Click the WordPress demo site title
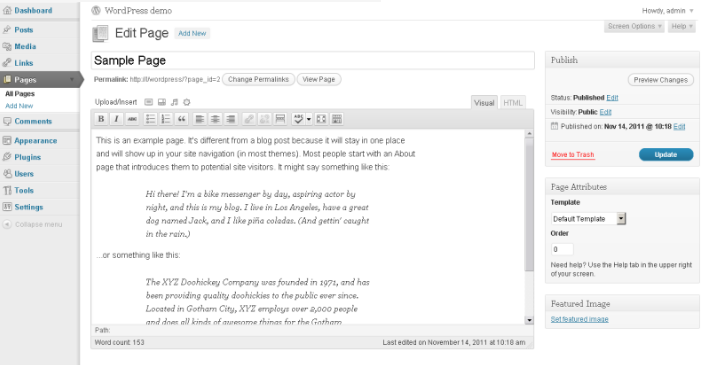 (x=138, y=10)
